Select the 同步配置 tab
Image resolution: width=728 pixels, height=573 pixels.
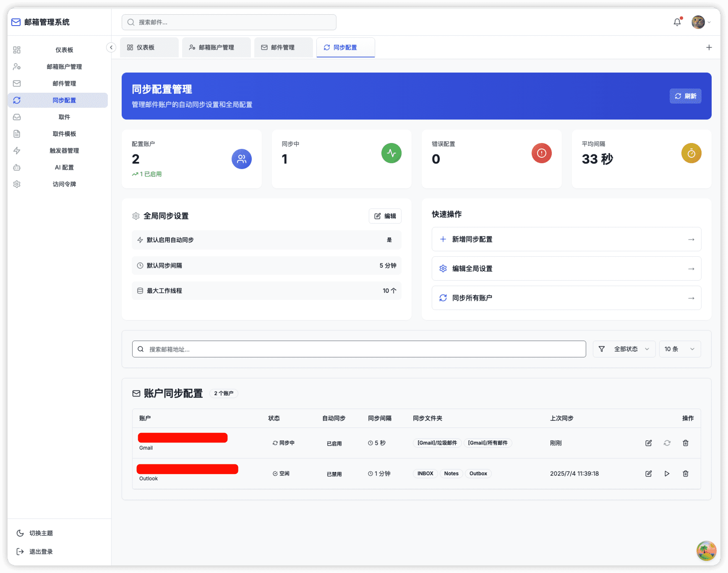coord(346,47)
